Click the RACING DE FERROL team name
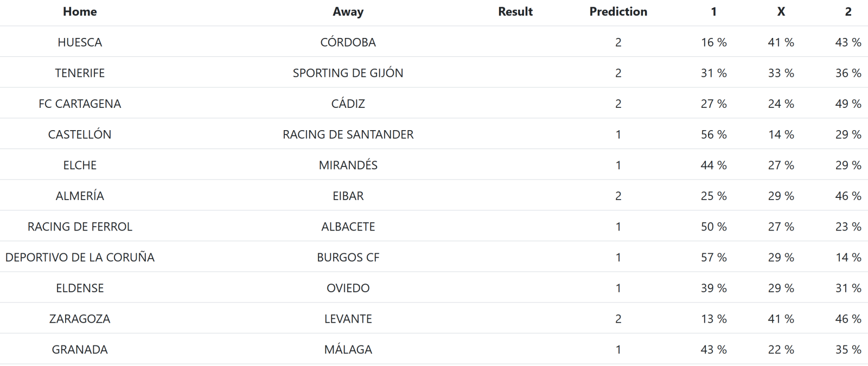 80,227
